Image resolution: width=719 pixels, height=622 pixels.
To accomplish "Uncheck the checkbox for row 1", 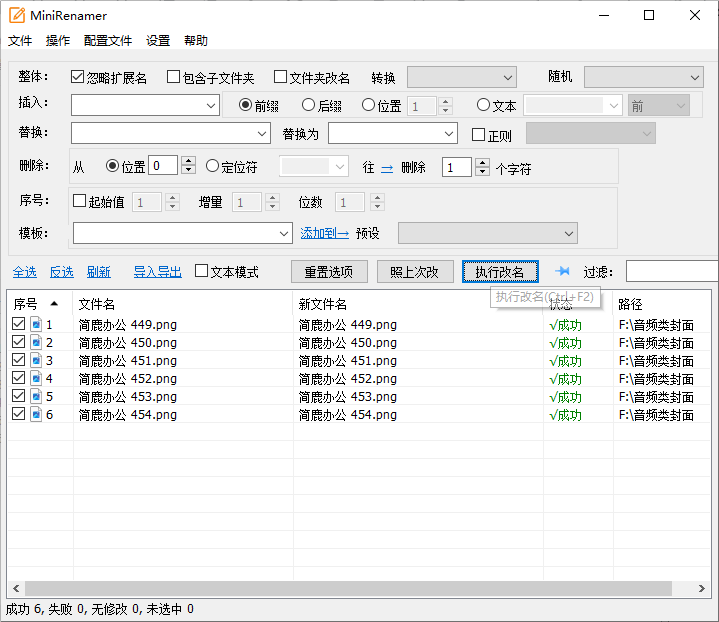I will point(18,324).
